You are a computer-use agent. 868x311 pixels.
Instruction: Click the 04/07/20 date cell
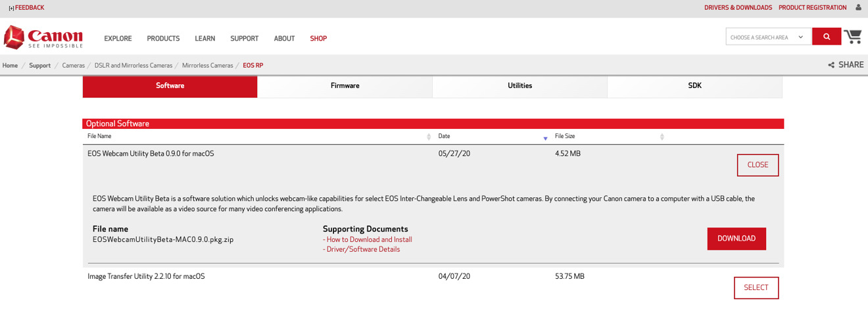454,277
